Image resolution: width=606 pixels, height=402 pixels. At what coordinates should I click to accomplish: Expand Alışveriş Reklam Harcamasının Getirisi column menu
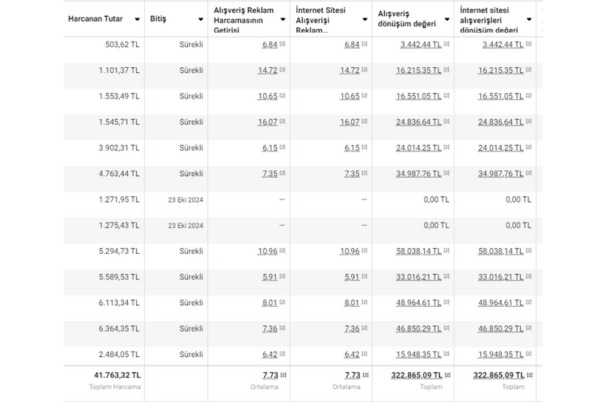[283, 19]
